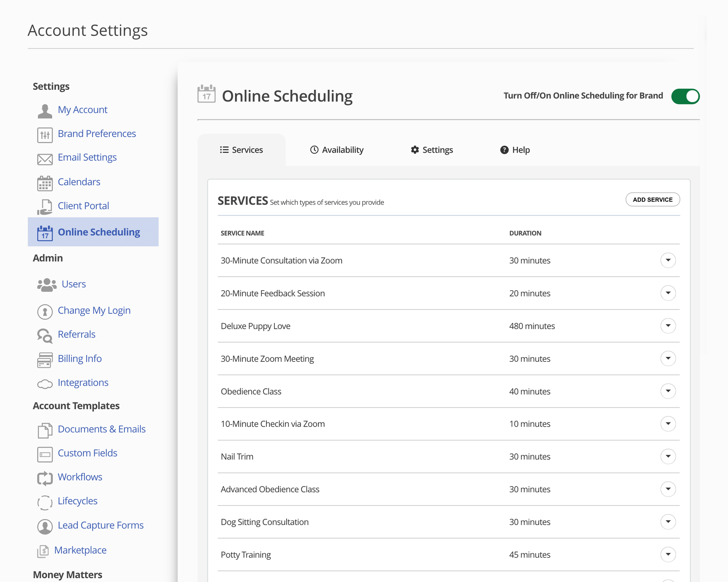Switch to the Availability tab
This screenshot has width=728, height=582.
337,150
